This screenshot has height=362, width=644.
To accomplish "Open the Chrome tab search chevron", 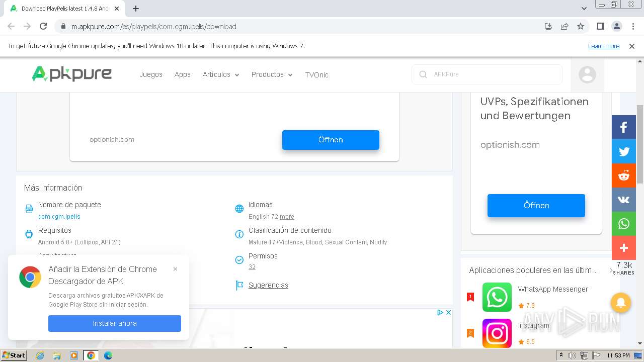I will [x=584, y=8].
